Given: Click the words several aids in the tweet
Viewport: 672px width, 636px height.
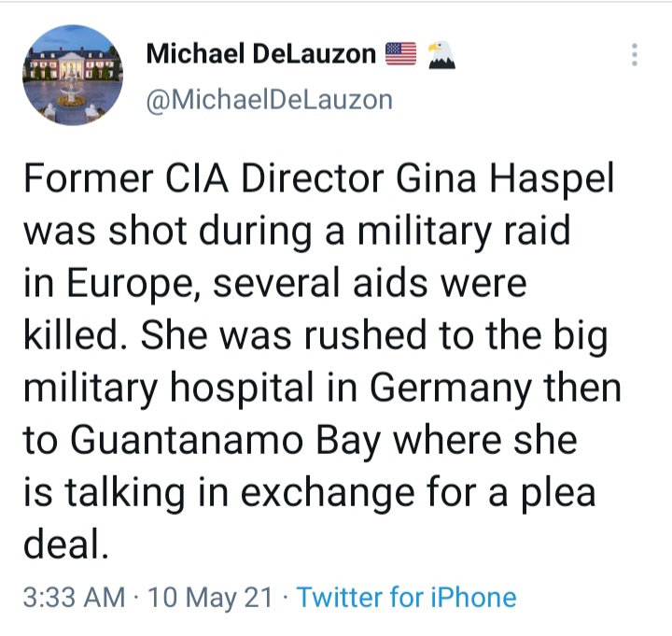Looking at the screenshot, I should point(320,284).
